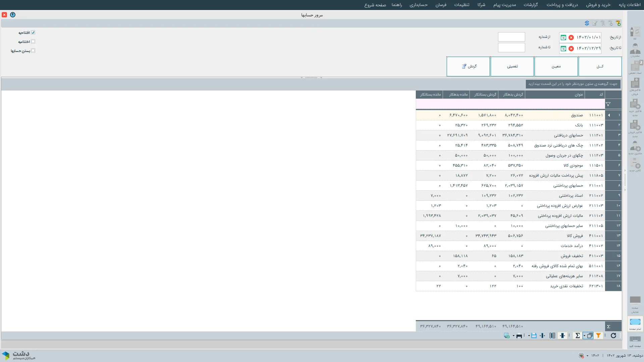Click the orange filter funnel icon
This screenshot has height=362, width=644.
[x=598, y=336]
